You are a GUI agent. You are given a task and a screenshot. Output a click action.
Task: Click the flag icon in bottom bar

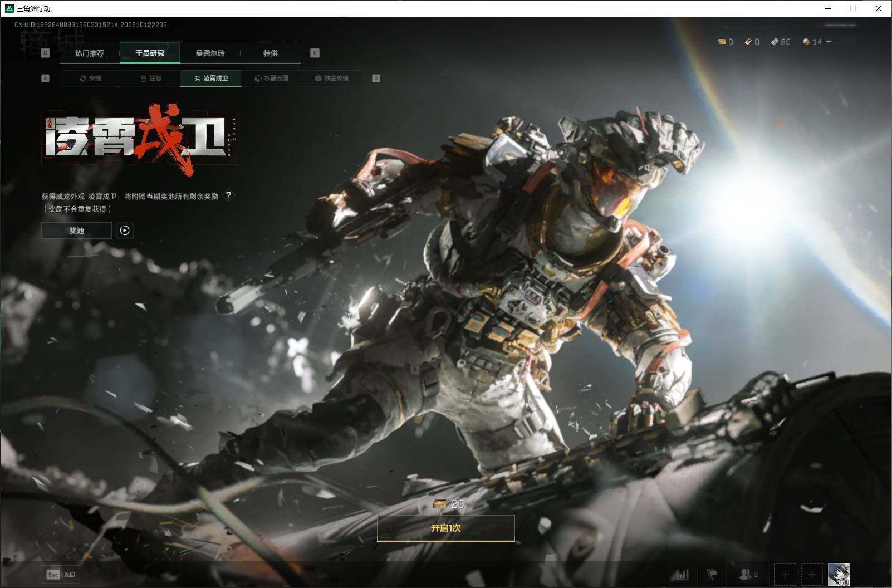(x=712, y=574)
